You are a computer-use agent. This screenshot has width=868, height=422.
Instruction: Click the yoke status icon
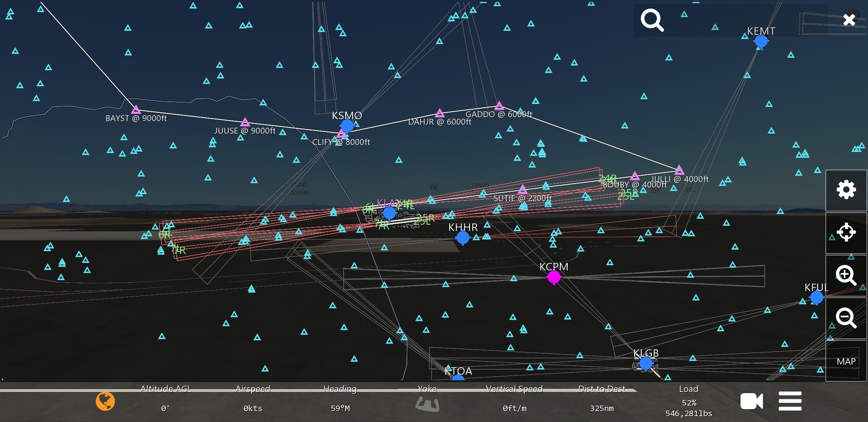(427, 404)
